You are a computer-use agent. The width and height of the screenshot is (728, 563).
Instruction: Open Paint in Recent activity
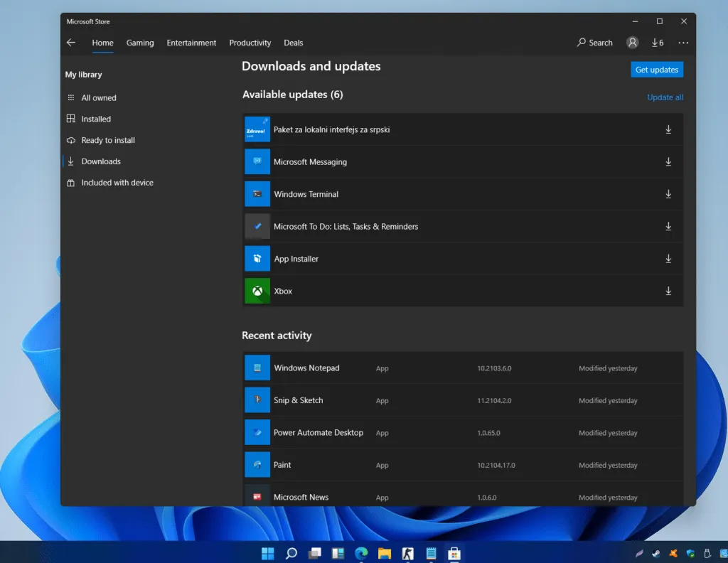click(x=282, y=465)
